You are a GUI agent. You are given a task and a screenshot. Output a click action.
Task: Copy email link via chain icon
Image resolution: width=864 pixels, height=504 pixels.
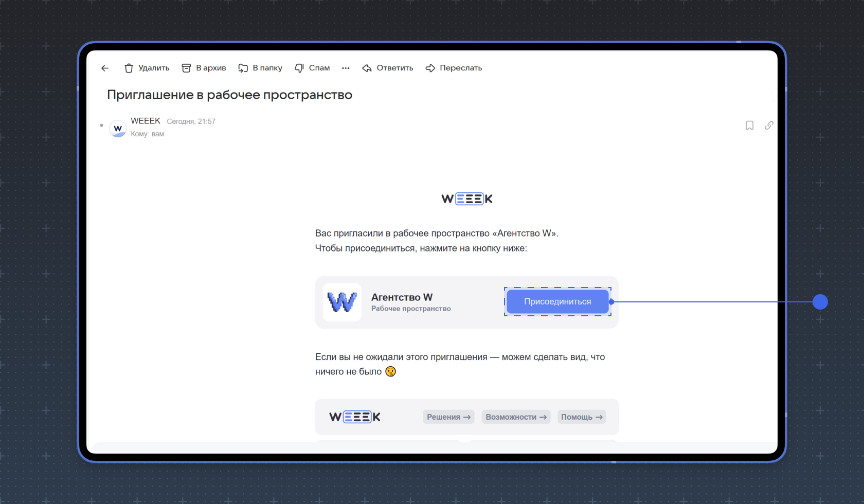point(769,125)
